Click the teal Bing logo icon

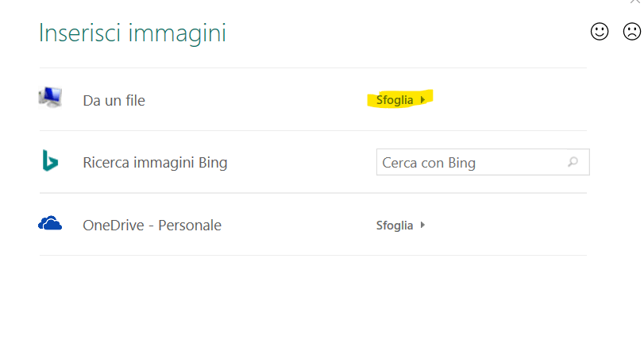[50, 160]
